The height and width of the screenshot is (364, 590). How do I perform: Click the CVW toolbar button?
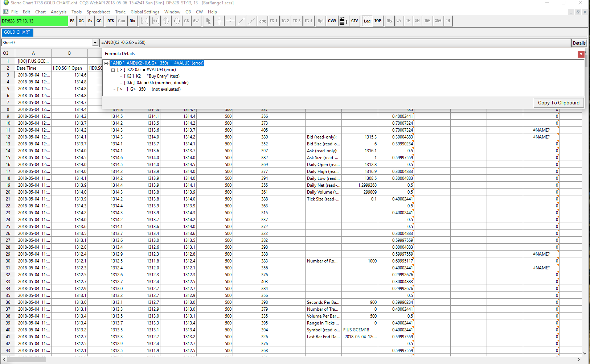click(x=332, y=21)
